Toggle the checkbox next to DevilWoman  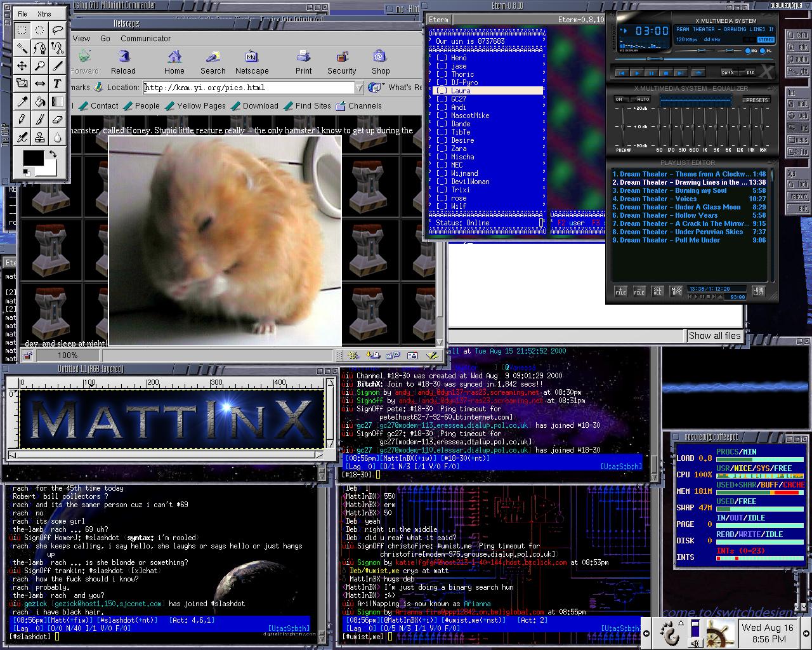tap(442, 182)
